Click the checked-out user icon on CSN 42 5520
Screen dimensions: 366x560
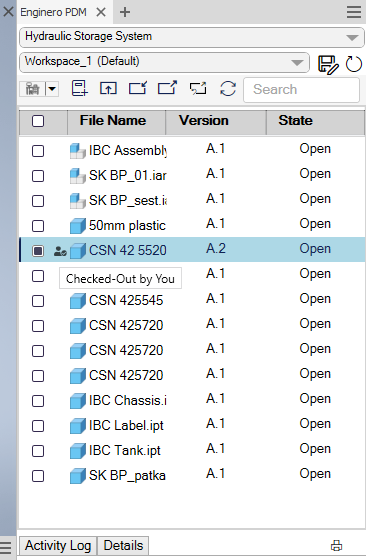click(x=60, y=251)
